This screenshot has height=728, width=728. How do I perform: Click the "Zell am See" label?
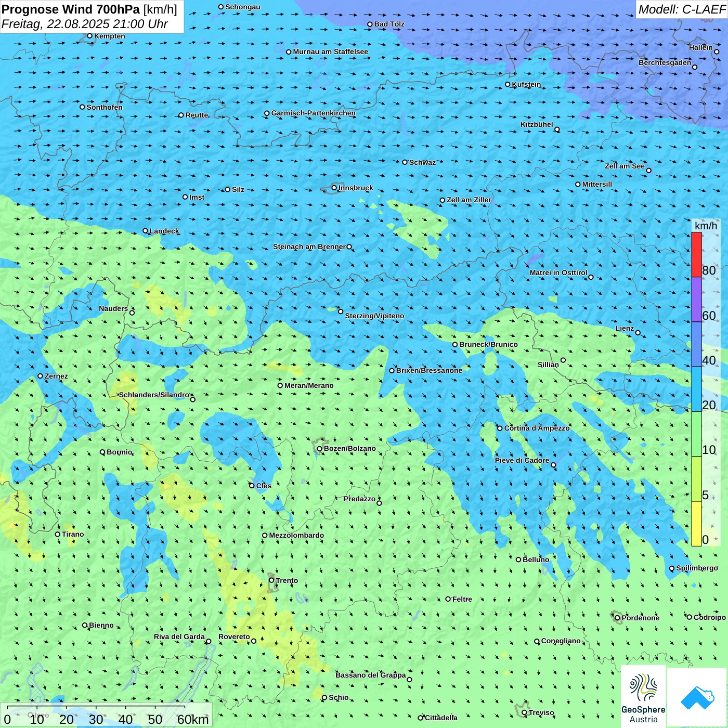pos(625,166)
